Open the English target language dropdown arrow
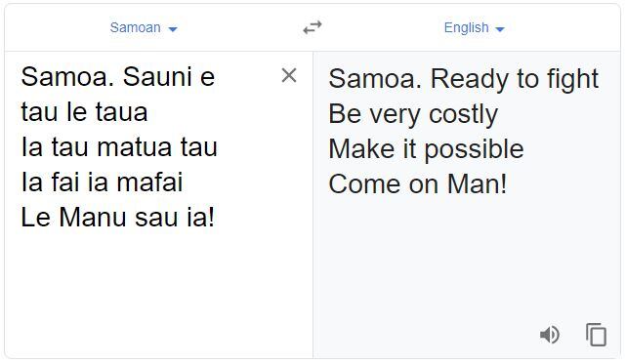Image resolution: width=626 pixels, height=364 pixels. coord(500,28)
